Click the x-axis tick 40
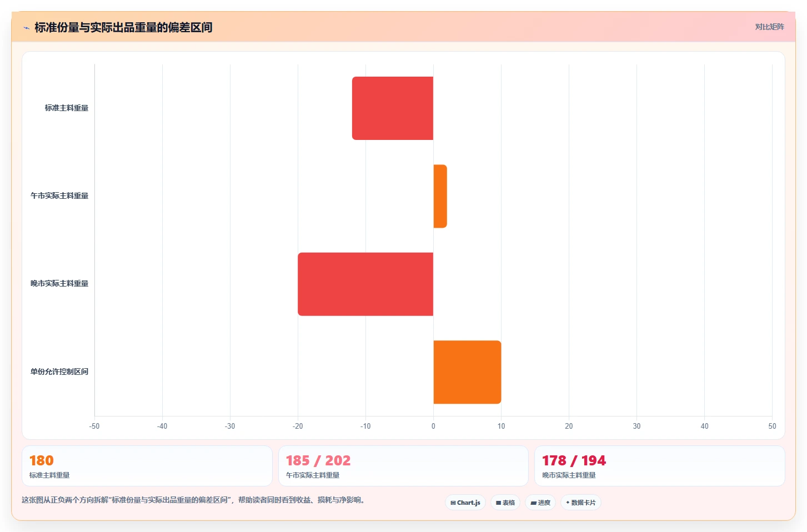The width and height of the screenshot is (807, 532). pyautogui.click(x=704, y=426)
